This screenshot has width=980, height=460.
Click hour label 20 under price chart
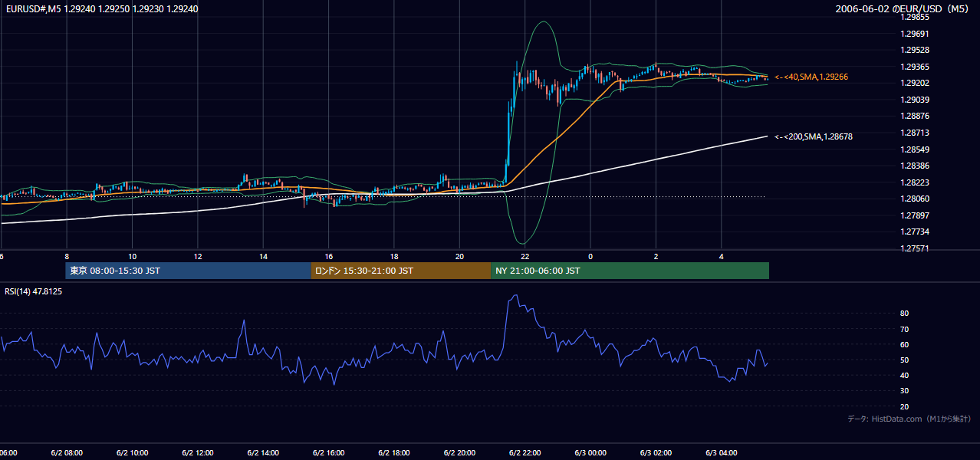(459, 256)
